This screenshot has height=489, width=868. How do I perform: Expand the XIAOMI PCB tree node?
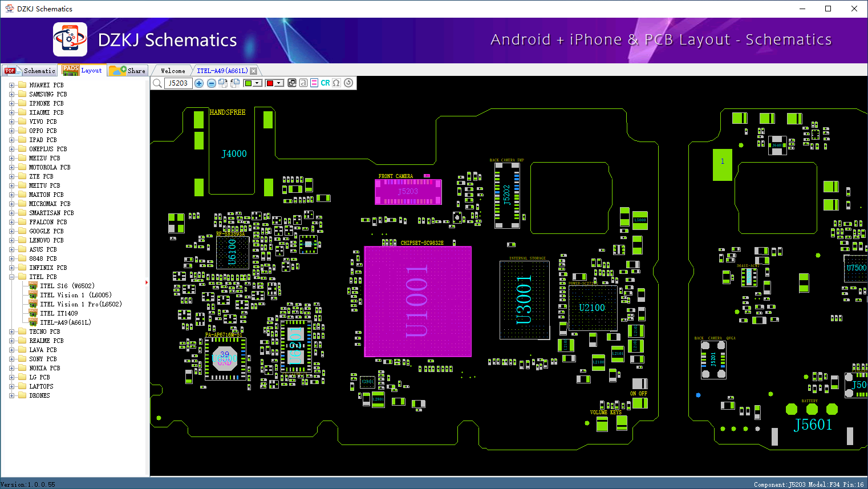coord(11,112)
